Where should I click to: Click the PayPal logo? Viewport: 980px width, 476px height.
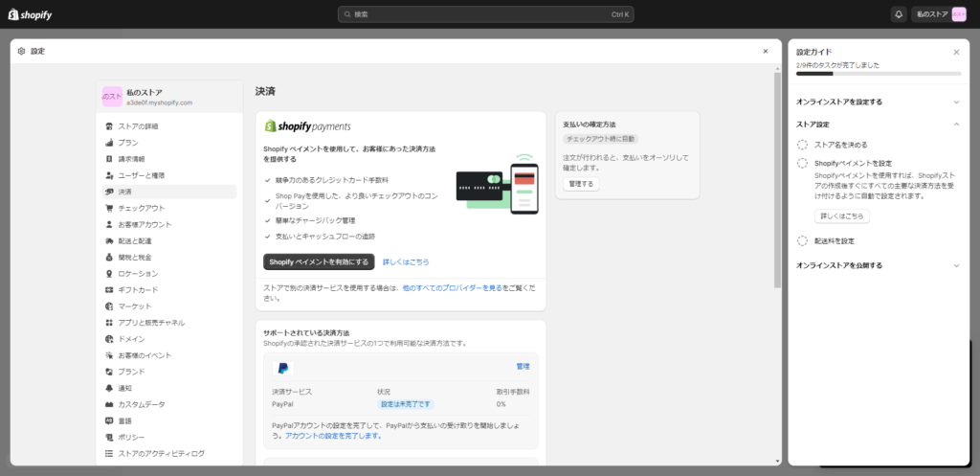tap(283, 369)
